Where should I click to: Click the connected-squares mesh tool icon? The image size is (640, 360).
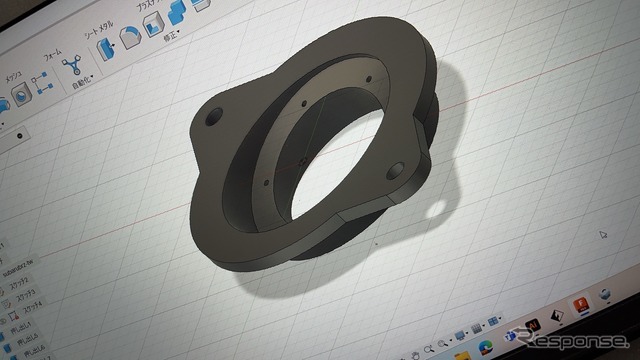pyautogui.click(x=42, y=83)
